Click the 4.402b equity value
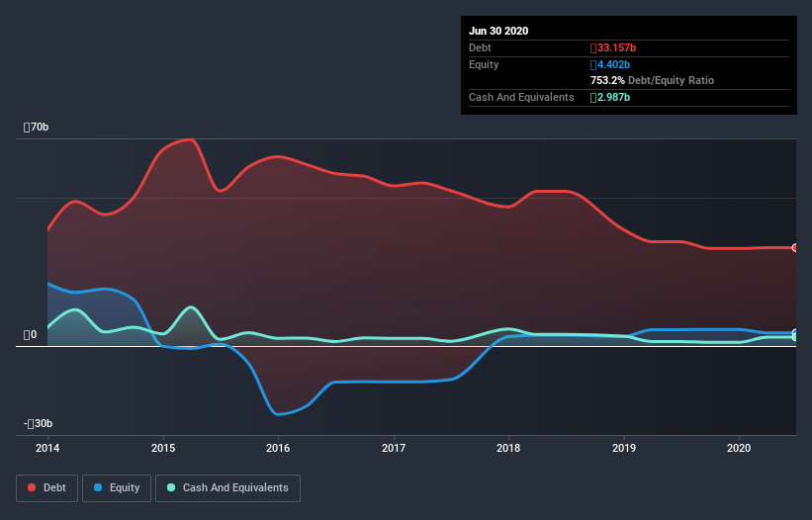Viewport: 812px width, 520px height. tap(610, 64)
